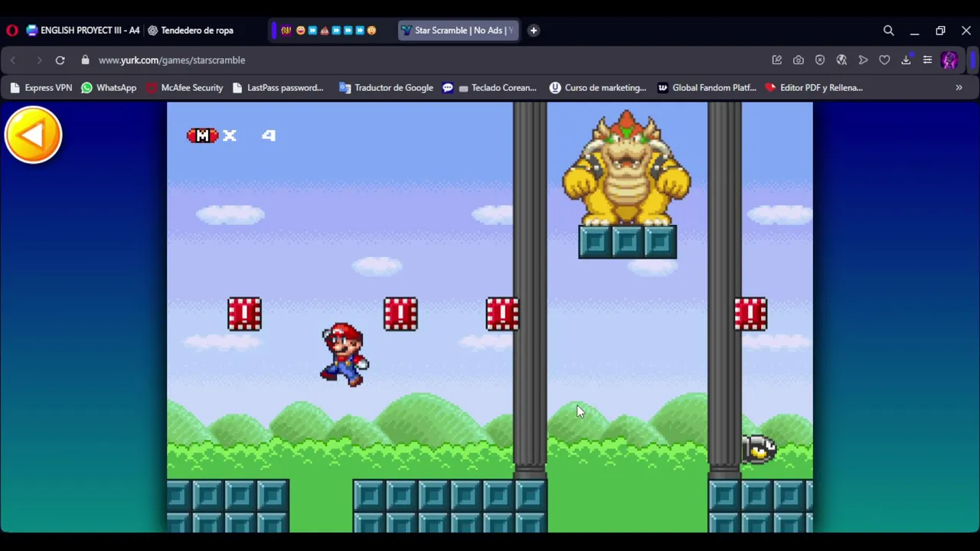Screen dimensions: 980x551
Task: Click the purple profile avatar icon
Action: (x=949, y=60)
